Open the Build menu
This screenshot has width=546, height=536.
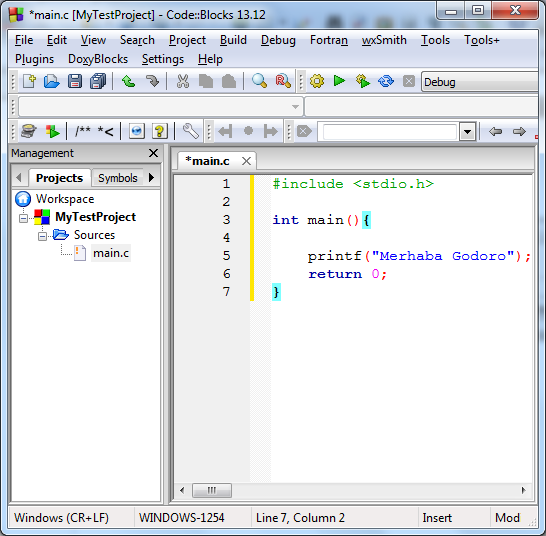pos(233,40)
